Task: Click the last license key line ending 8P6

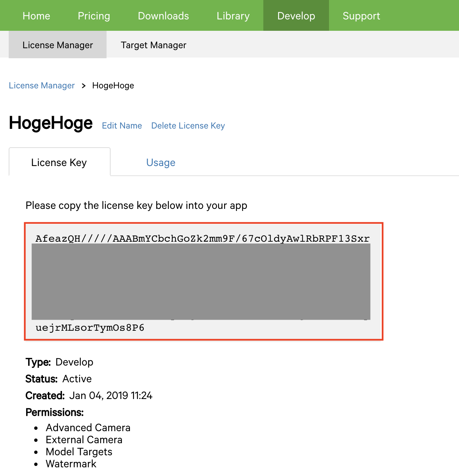Action: [90, 327]
